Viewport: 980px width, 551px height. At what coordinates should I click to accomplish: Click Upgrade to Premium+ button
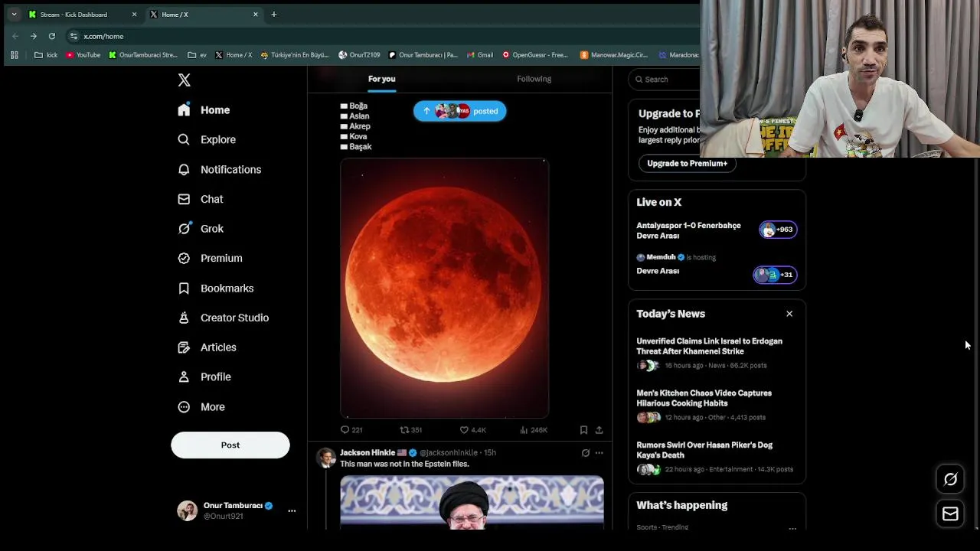pos(687,163)
